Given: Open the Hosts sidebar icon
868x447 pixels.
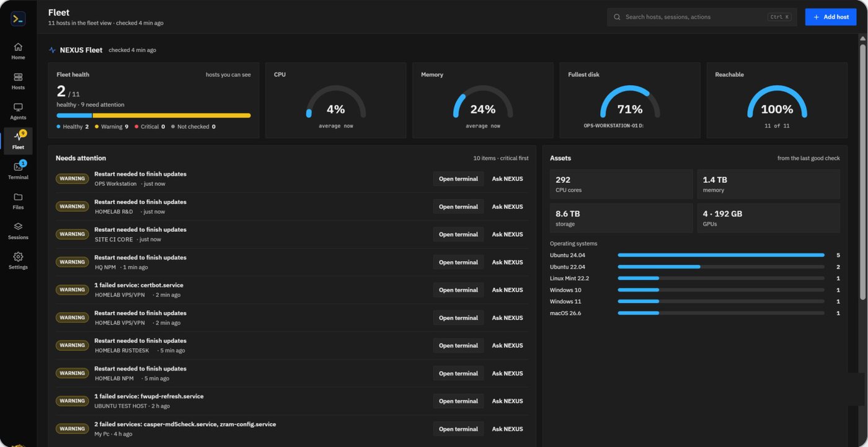Looking at the screenshot, I should click(x=18, y=77).
